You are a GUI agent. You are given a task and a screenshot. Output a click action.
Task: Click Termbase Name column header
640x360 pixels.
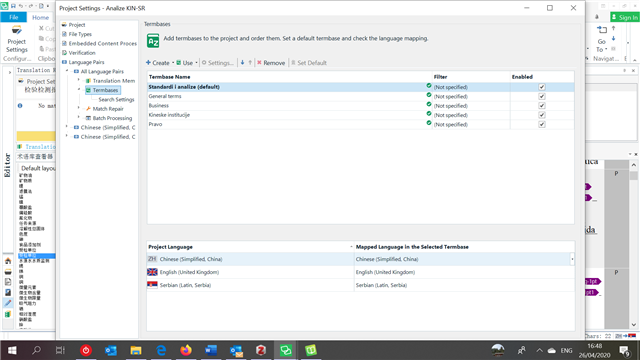pos(289,77)
